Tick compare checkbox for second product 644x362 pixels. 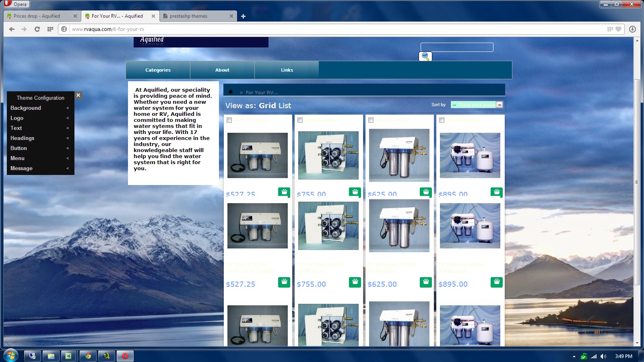pos(300,120)
